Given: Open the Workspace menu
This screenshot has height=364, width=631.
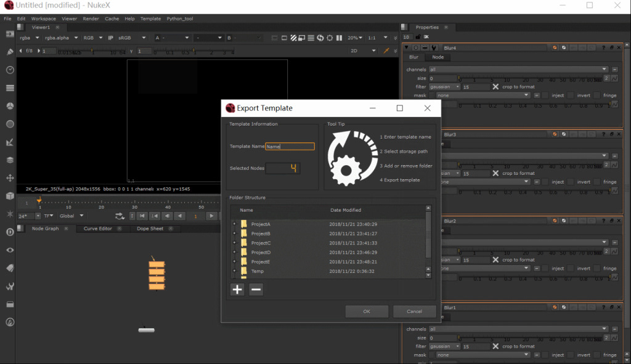Looking at the screenshot, I should pos(44,19).
